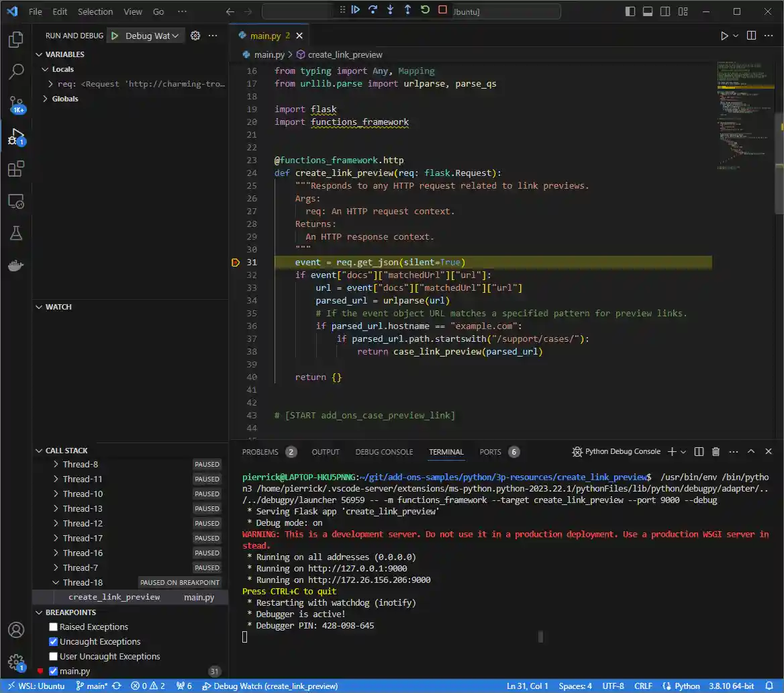Click the CRLF line ending selector

[x=642, y=686]
